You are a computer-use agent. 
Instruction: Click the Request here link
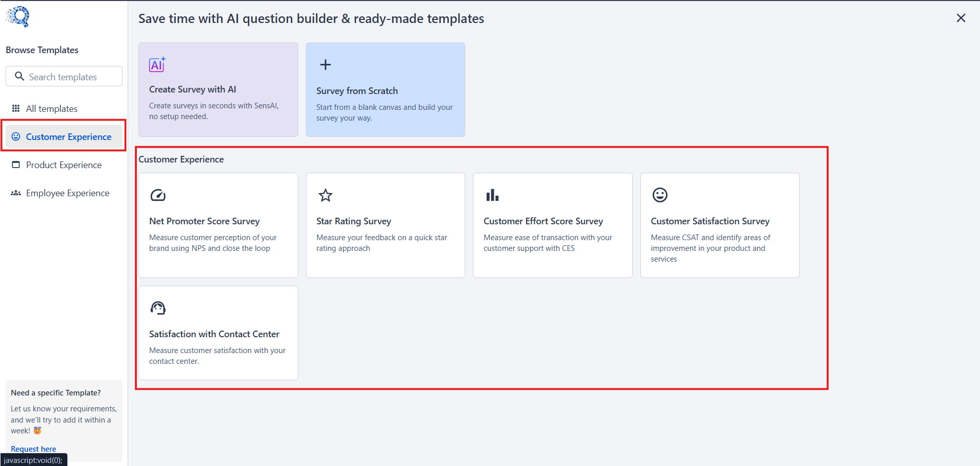[x=33, y=449]
